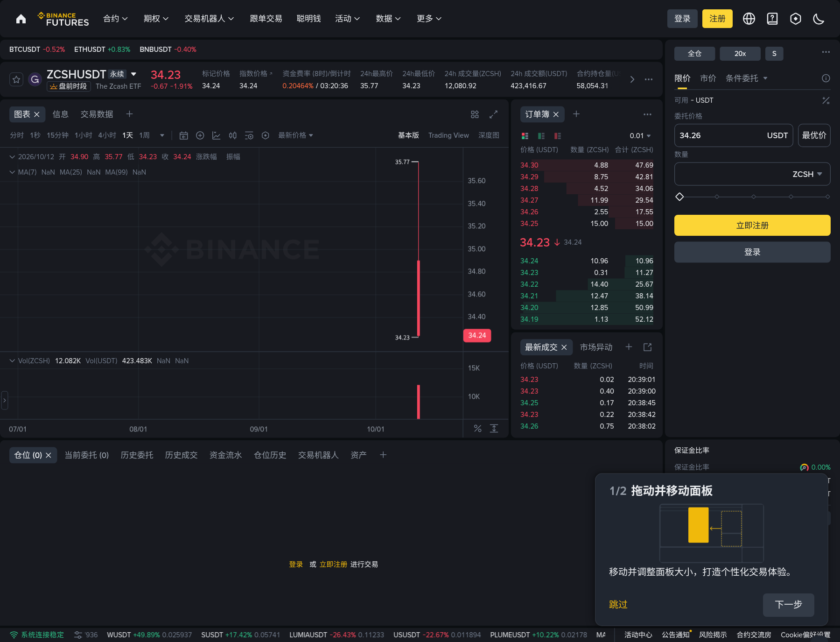Switch the chart to the 4小时 interval
Screen dimensions: 840x642
(x=107, y=135)
